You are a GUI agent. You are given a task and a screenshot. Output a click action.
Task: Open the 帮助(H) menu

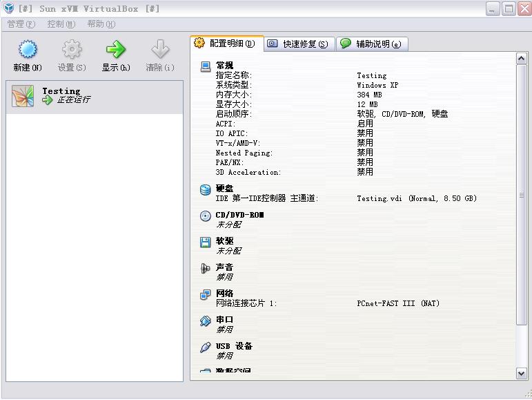101,24
